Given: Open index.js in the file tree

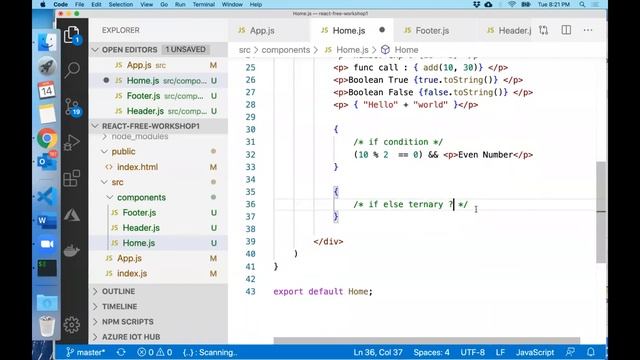Looking at the screenshot, I should click(132, 273).
